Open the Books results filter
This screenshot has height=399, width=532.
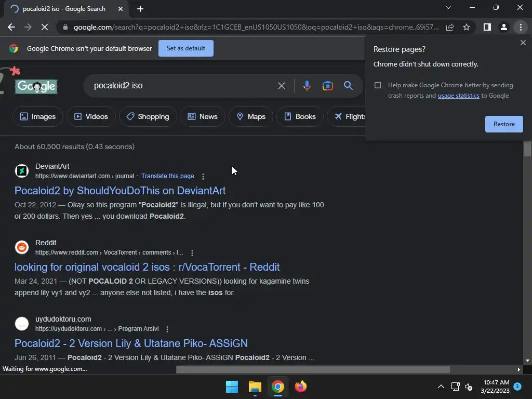(300, 116)
